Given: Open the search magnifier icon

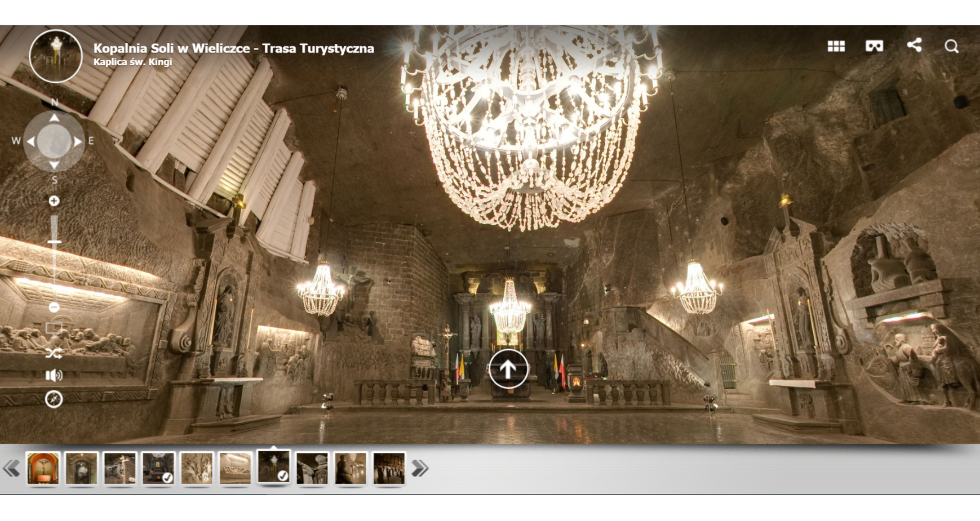Looking at the screenshot, I should click(x=951, y=46).
